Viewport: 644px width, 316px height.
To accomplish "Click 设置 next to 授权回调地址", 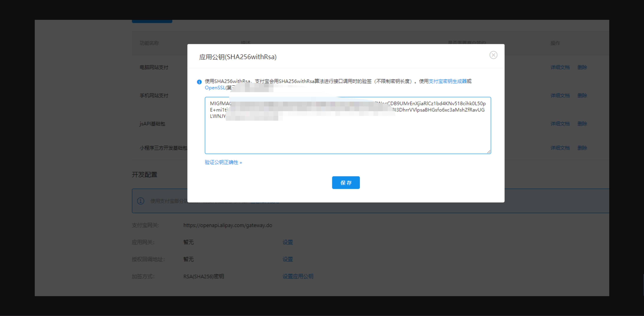I will coord(287,259).
